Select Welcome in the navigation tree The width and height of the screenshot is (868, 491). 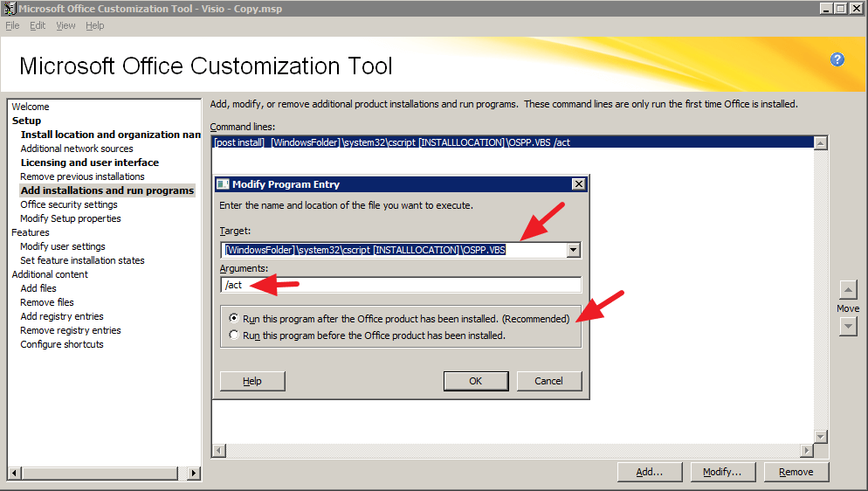click(31, 107)
